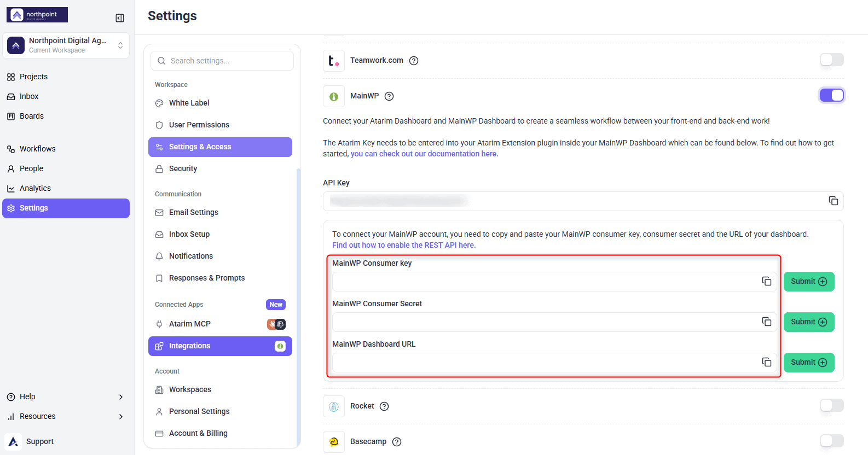Open Security settings
The height and width of the screenshot is (455, 868).
220,169
